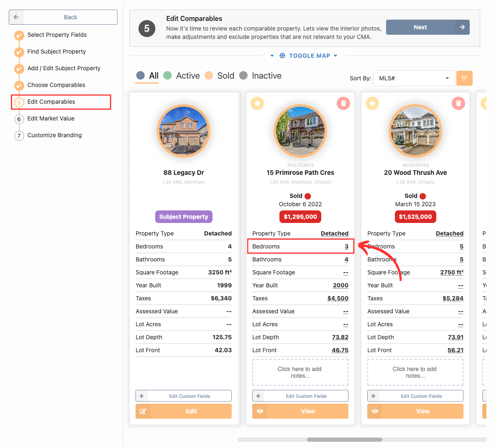The image size is (494, 448).
Task: Click View on 20 Wood Thrush Ave card
Action: (415, 411)
